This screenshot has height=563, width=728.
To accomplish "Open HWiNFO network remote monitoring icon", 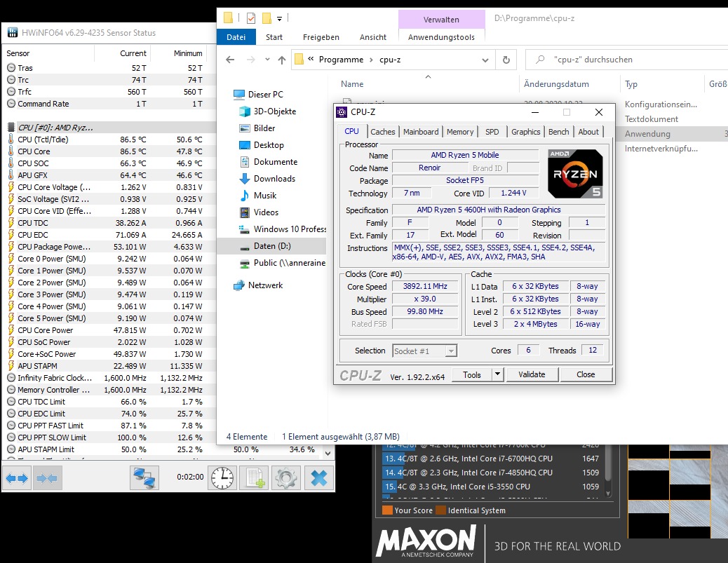I will click(x=144, y=477).
